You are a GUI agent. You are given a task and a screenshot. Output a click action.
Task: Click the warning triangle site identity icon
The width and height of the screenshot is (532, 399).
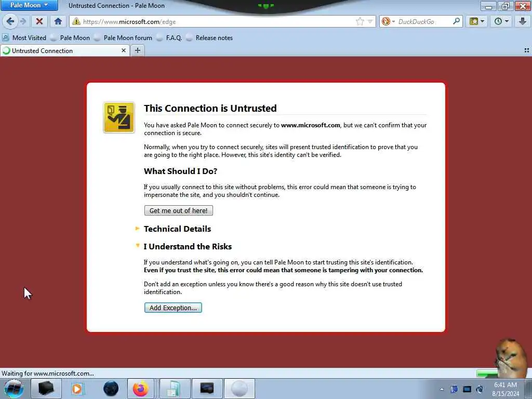(x=76, y=21)
